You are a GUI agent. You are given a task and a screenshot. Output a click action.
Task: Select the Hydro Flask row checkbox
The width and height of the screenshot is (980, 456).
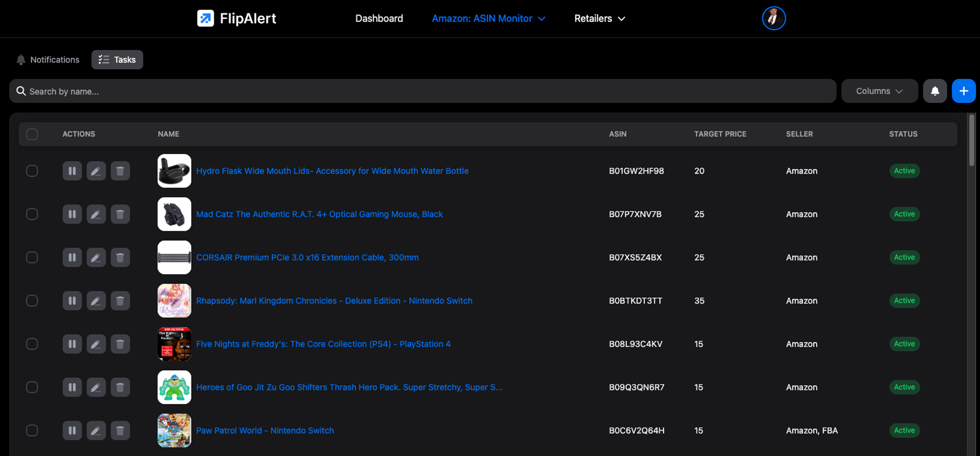32,171
